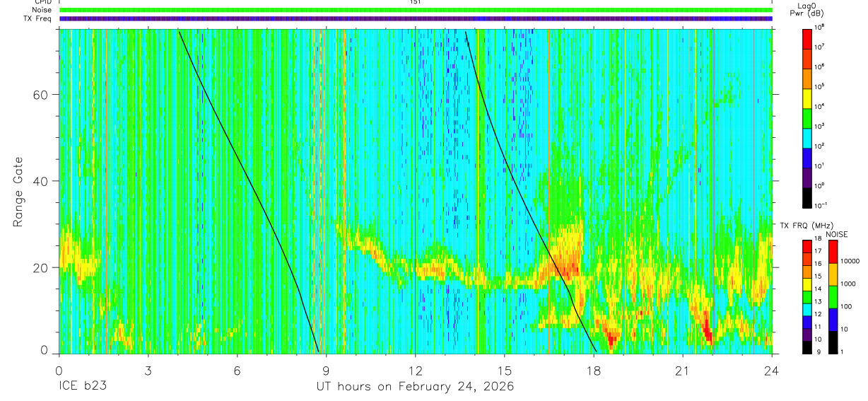Viewport: 868px width, 401px height.
Task: Click the x-axis tick label '6'
Action: pos(237,371)
